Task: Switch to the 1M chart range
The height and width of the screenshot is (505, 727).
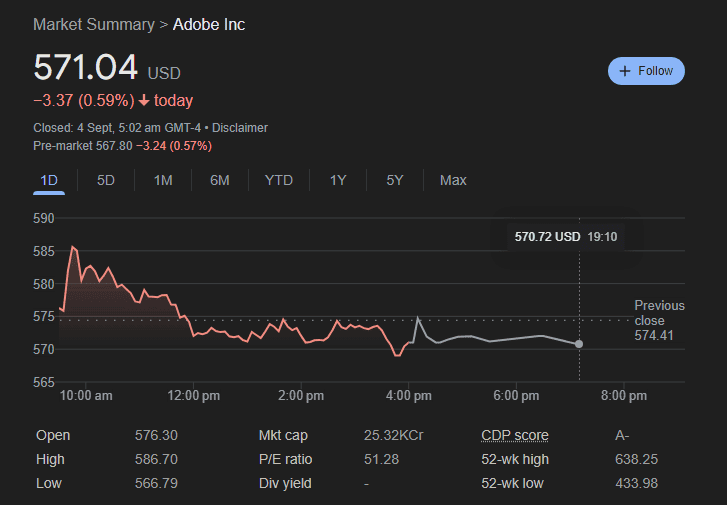Action: (x=163, y=180)
